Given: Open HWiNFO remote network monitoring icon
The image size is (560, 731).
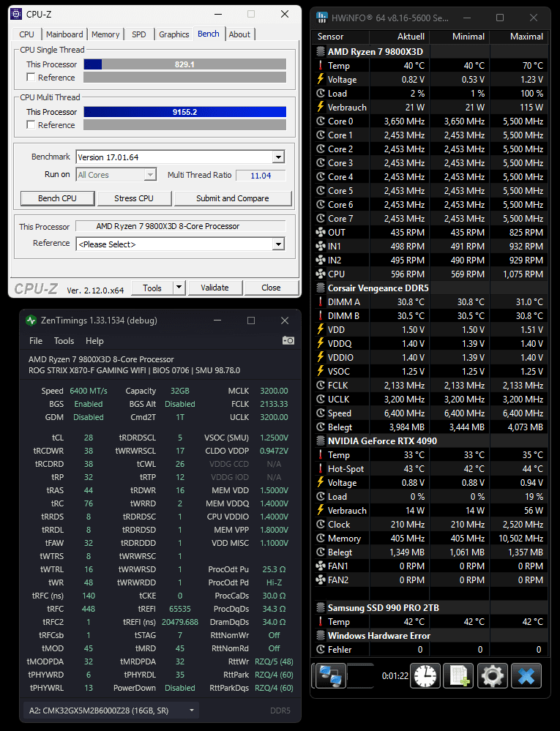Looking at the screenshot, I should click(x=331, y=675).
